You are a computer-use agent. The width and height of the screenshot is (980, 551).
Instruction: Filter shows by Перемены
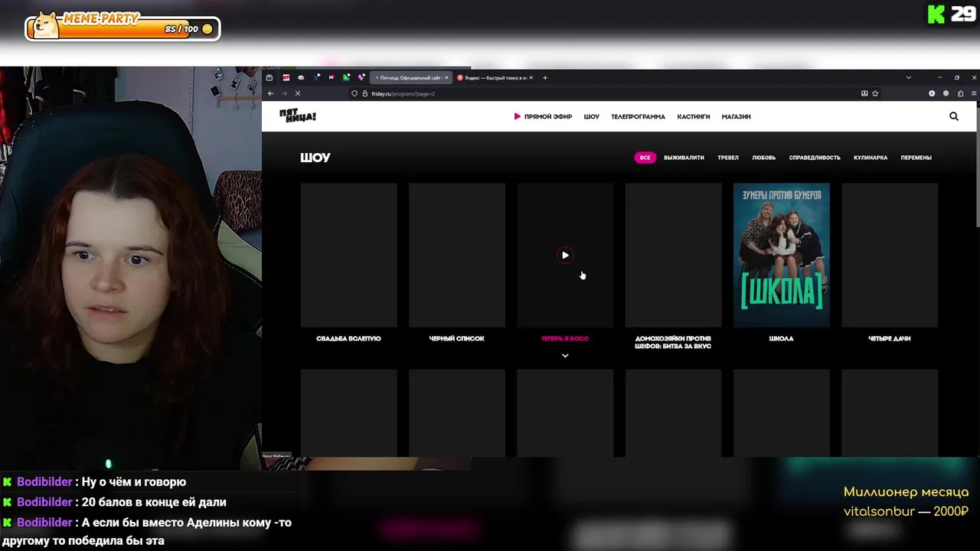[916, 158]
